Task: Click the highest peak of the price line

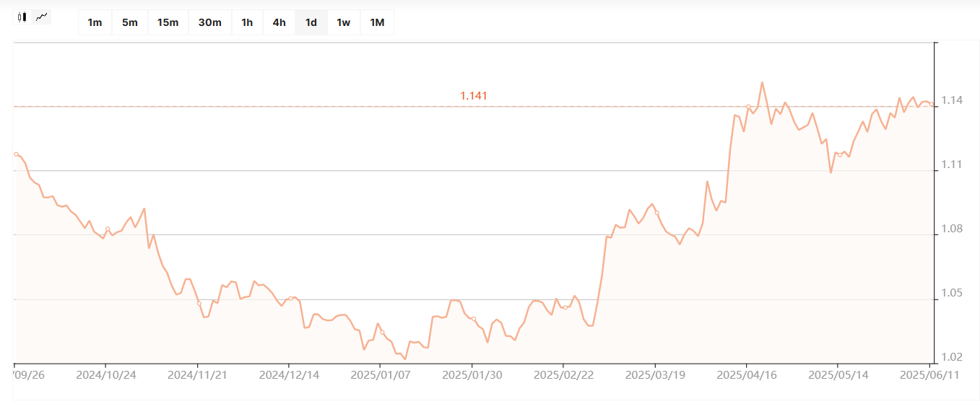Action: click(x=762, y=82)
